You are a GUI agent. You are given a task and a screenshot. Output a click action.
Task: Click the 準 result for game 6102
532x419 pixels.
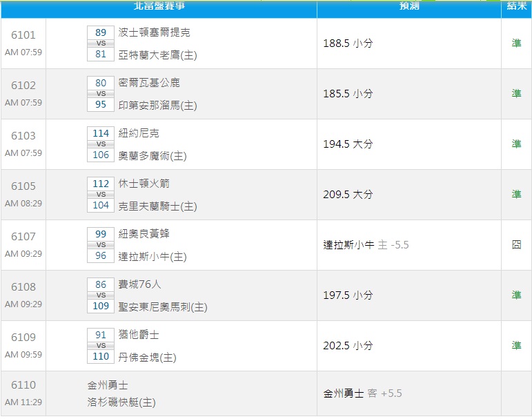pos(516,93)
